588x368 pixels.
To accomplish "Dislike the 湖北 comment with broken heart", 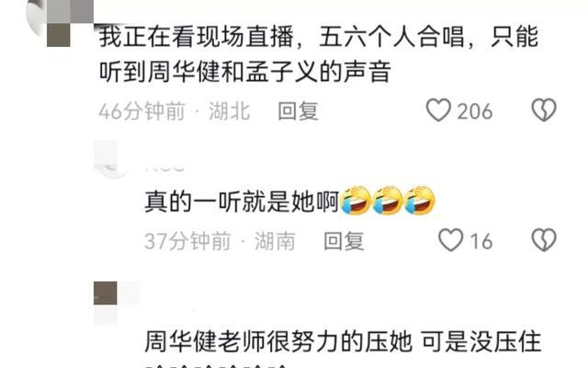I will [x=544, y=110].
